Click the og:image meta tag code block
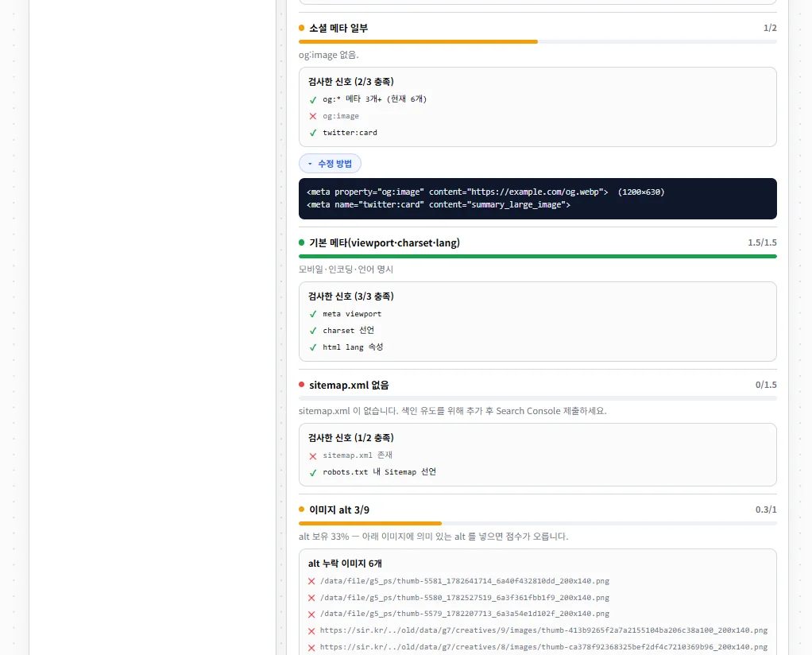 point(538,199)
